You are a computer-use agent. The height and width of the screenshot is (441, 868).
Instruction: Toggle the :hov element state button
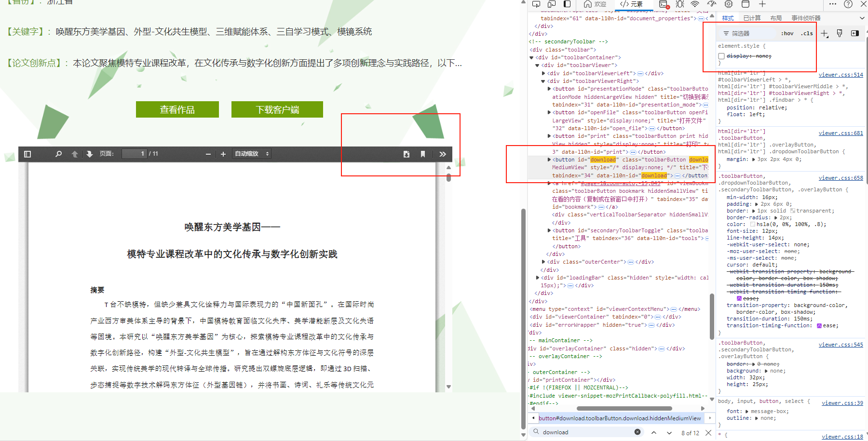coord(787,33)
